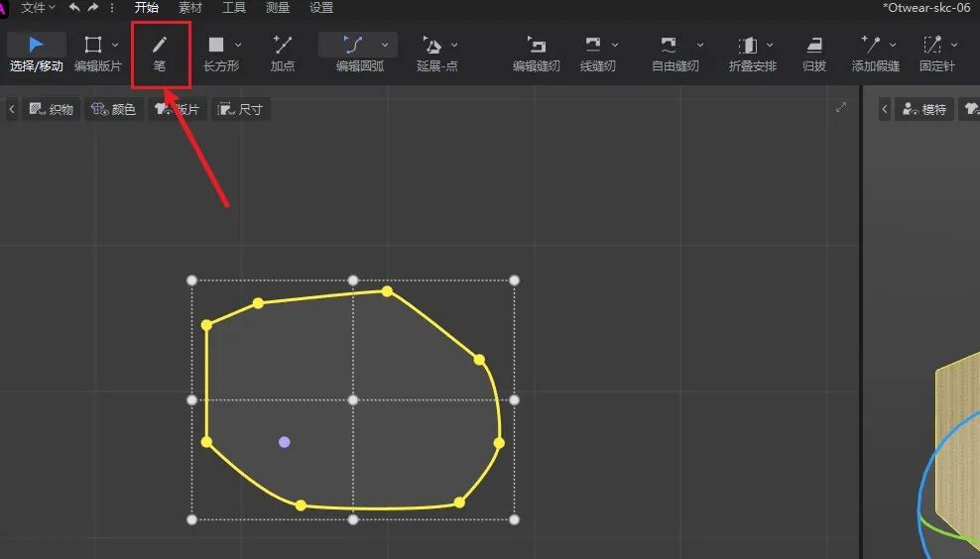Click the bottom-left corner bounding box handle

[191, 519]
